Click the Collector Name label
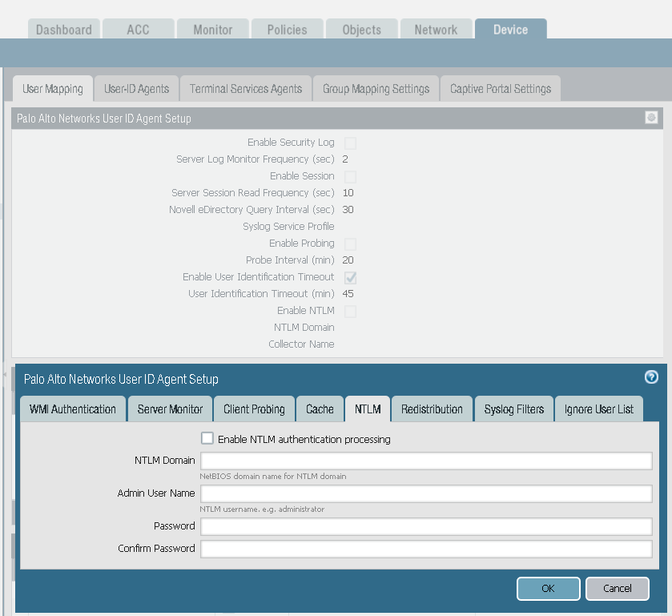This screenshot has width=672, height=616. [301, 344]
